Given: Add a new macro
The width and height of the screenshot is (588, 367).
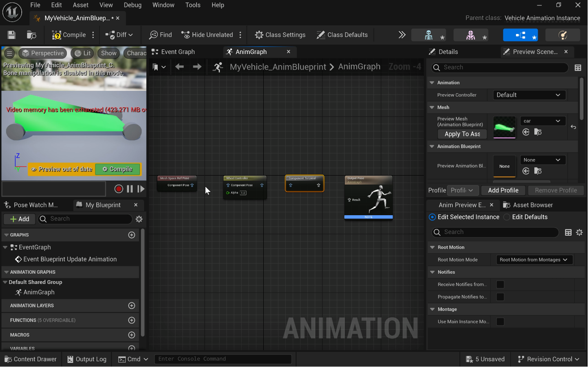Looking at the screenshot, I should click(x=132, y=335).
